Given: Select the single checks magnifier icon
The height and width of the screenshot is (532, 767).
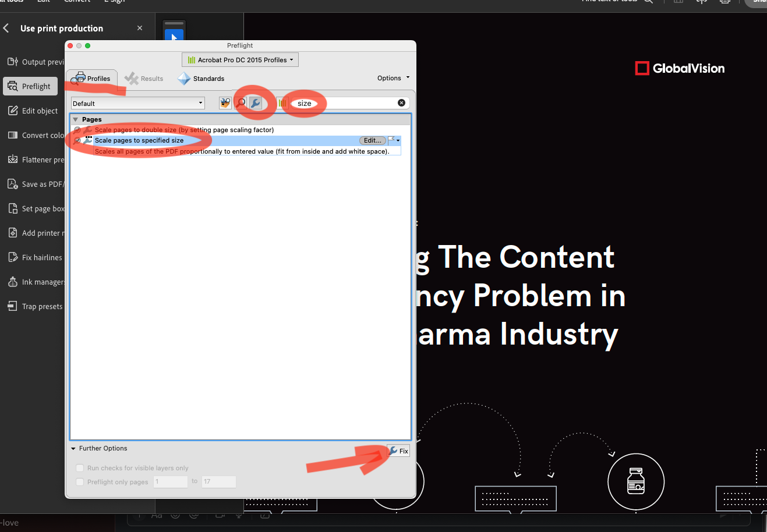Looking at the screenshot, I should 241,103.
